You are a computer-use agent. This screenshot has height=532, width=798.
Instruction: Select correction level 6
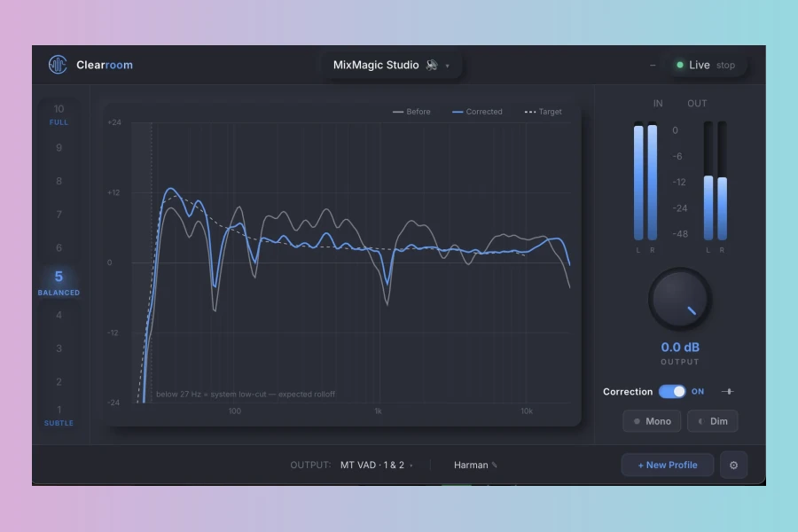click(59, 247)
